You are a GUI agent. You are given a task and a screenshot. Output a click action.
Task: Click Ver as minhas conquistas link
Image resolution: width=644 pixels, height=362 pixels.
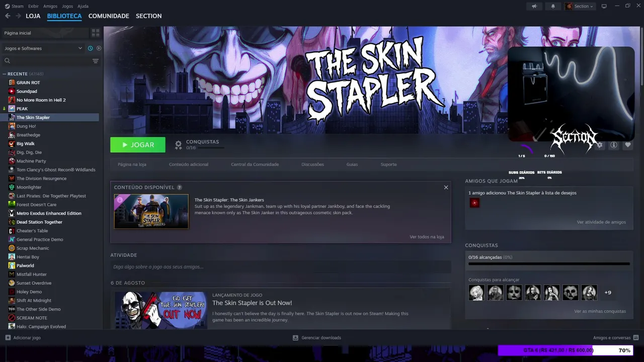(600, 311)
